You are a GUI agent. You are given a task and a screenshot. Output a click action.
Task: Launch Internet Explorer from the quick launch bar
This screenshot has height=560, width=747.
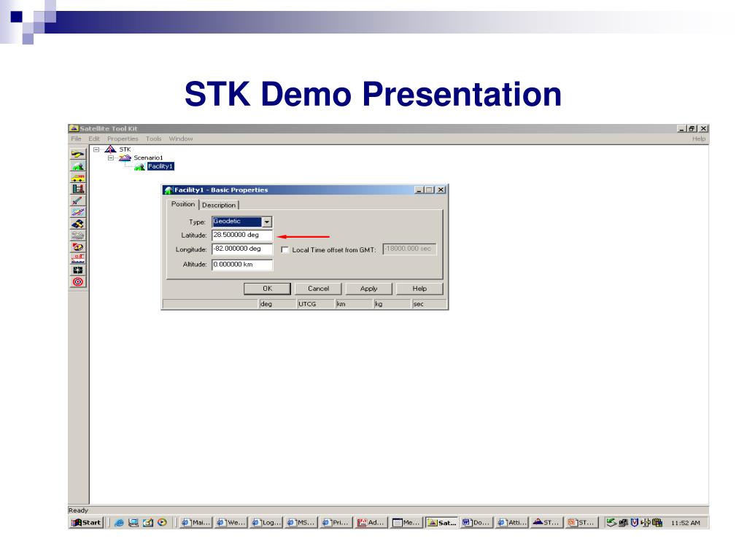click(x=119, y=523)
